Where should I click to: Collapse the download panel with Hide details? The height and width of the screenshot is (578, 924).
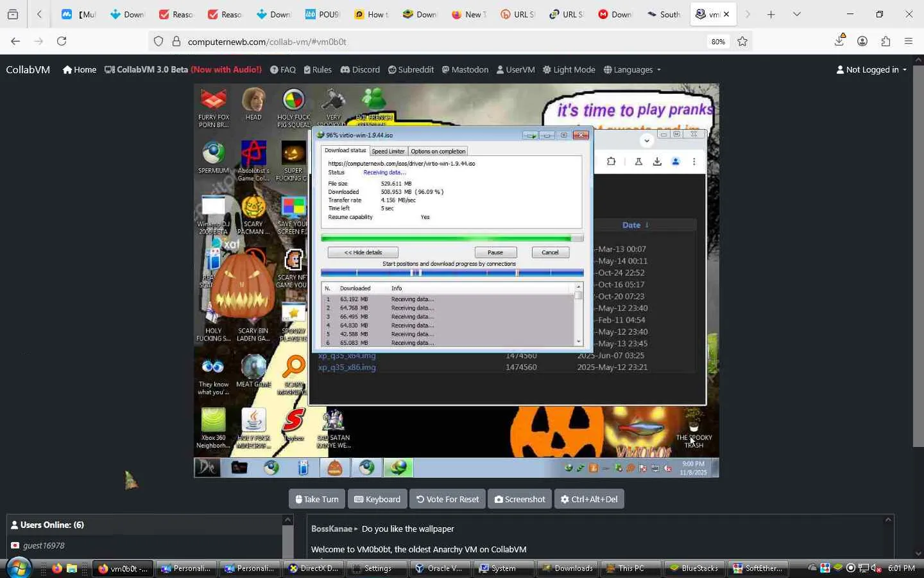tap(363, 252)
